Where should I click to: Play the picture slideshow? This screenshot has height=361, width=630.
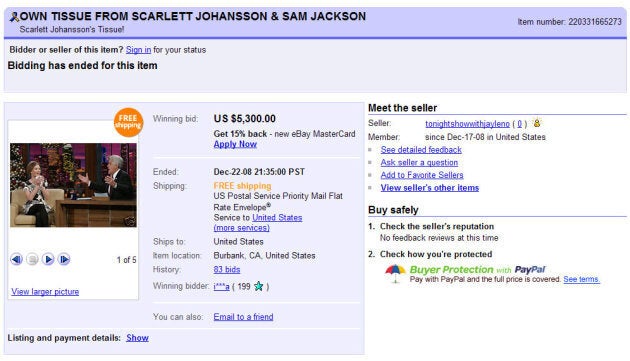[48, 259]
